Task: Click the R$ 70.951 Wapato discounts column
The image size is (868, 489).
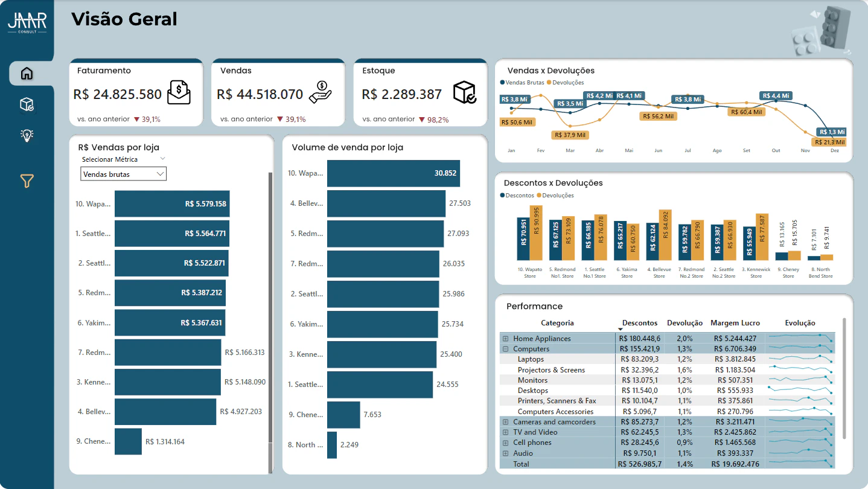Action: (x=523, y=239)
